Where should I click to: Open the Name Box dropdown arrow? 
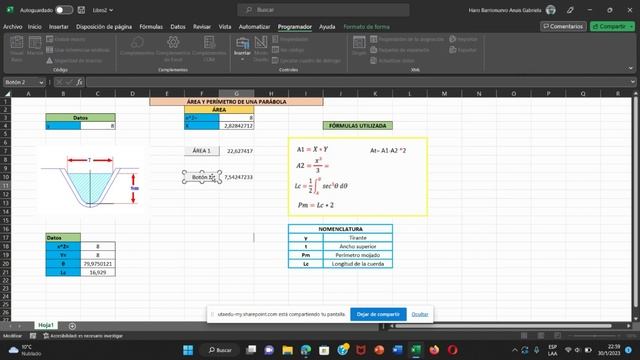(41, 82)
